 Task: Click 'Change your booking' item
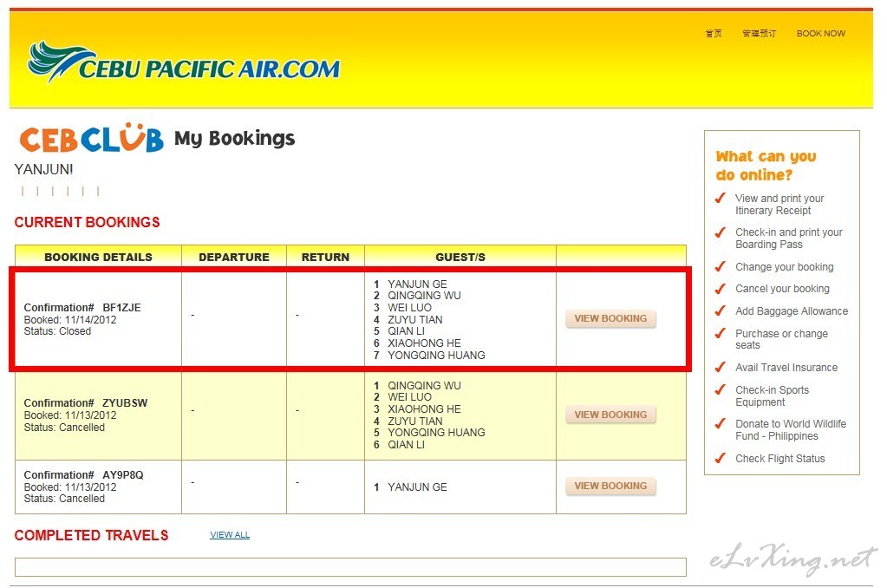click(784, 267)
